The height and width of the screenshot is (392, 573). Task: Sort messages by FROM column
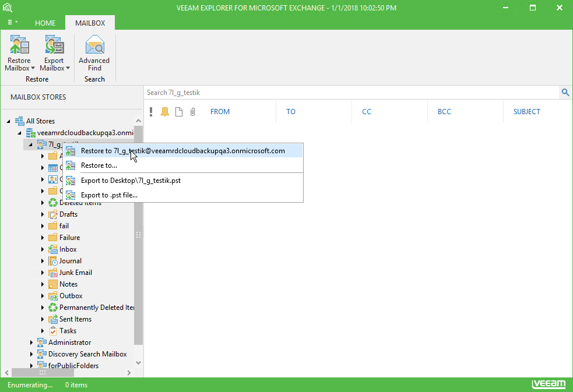[220, 112]
